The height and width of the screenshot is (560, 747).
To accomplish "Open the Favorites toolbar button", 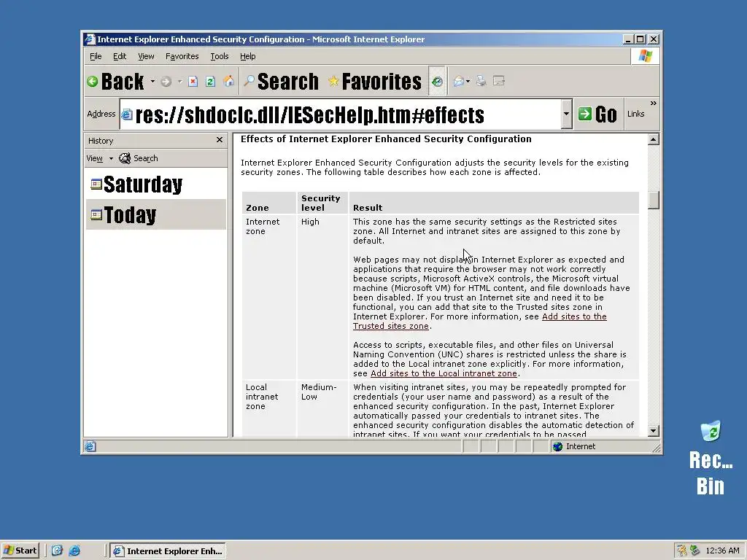I will pyautogui.click(x=375, y=82).
